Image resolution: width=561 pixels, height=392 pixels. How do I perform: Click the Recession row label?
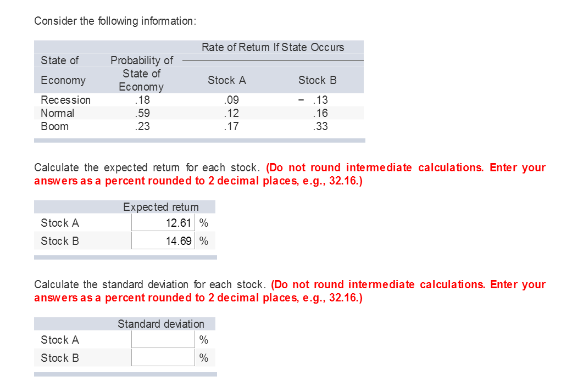(65, 100)
